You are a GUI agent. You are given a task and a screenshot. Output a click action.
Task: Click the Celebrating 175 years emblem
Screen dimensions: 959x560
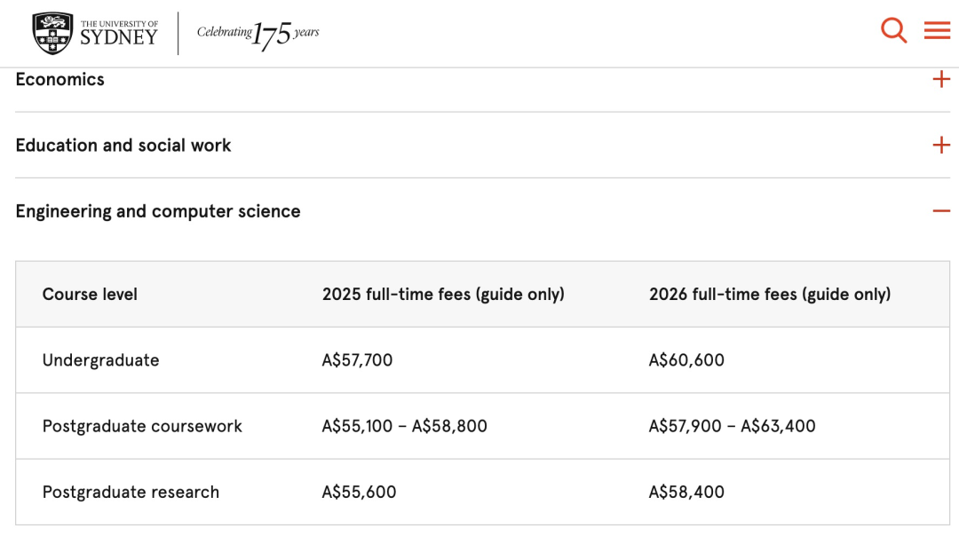click(x=258, y=34)
